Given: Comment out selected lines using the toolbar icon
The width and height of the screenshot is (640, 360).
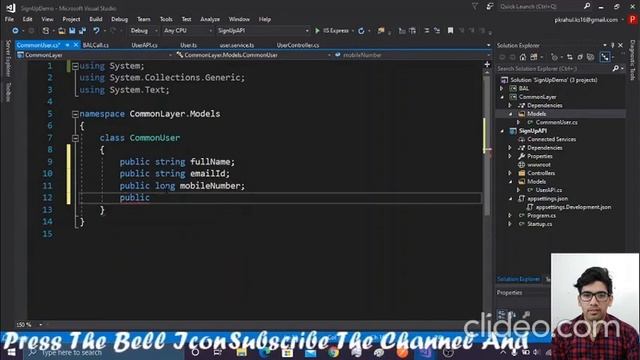Looking at the screenshot, I should (426, 31).
